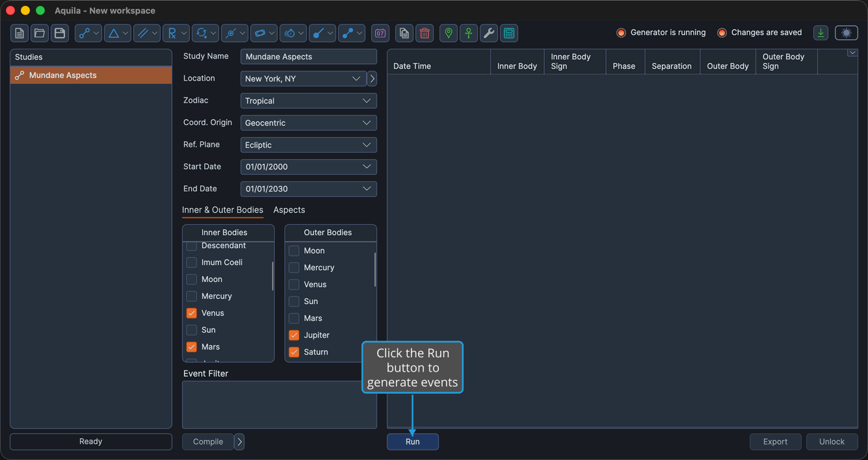This screenshot has width=868, height=460.
Task: Open the triangle study tool
Action: tap(118, 33)
